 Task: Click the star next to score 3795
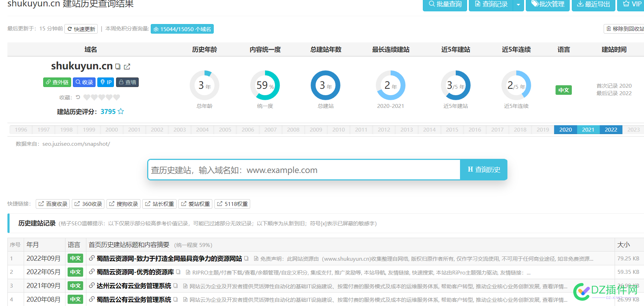pos(121,111)
